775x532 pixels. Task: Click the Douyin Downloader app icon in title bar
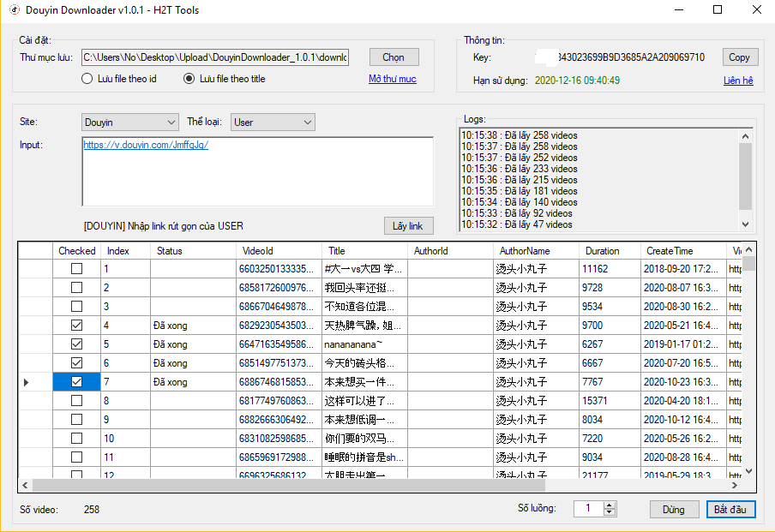tap(15, 9)
